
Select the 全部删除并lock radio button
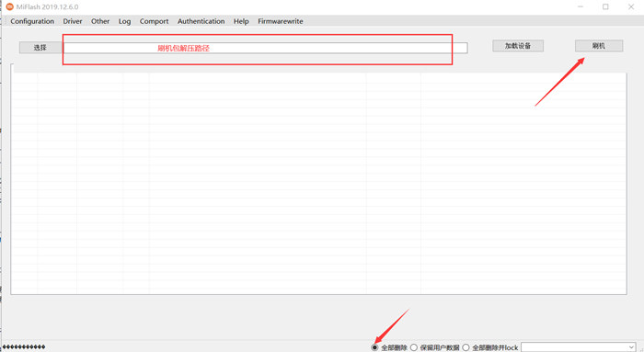pos(466,347)
